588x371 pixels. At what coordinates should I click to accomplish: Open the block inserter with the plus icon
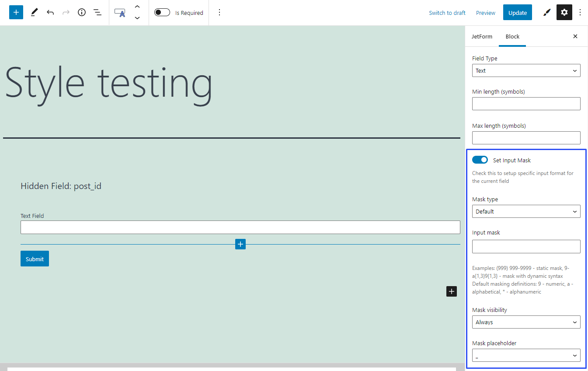tap(16, 12)
